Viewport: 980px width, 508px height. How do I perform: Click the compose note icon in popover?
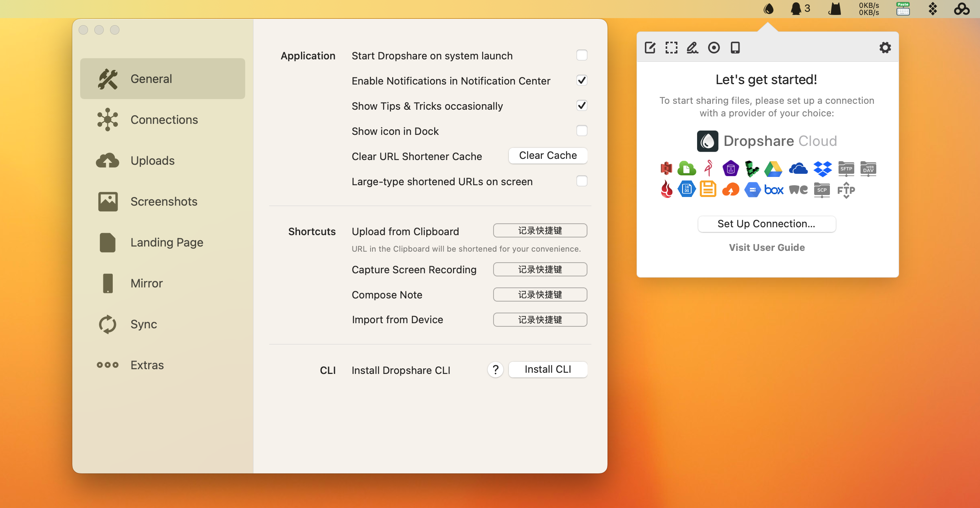(x=650, y=48)
